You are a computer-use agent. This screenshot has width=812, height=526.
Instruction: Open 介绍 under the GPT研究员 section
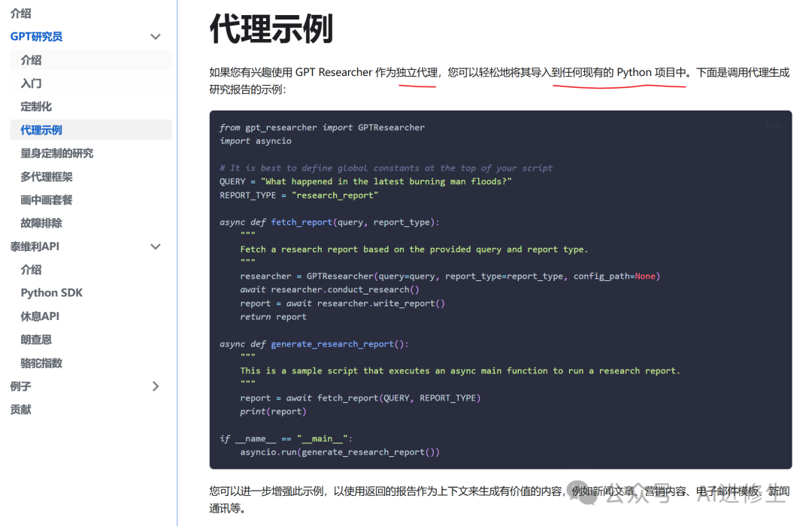[x=31, y=60]
